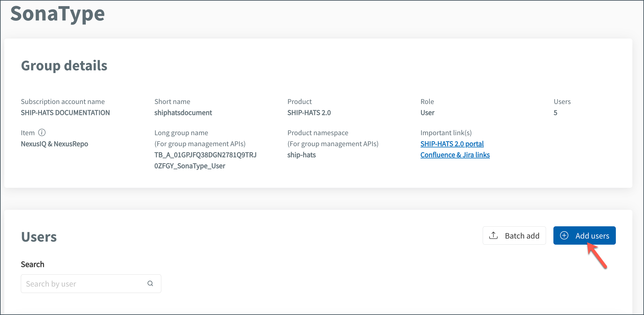Click the search magnifier icon

150,283
